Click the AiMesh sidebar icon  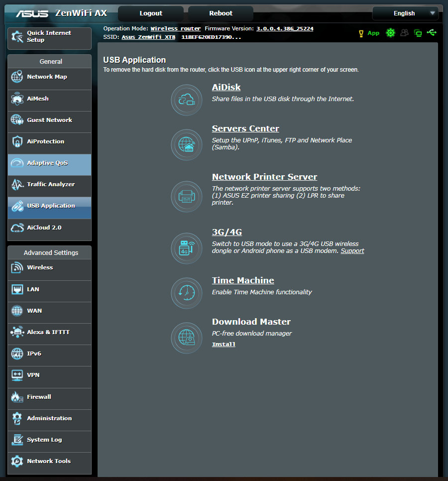(x=17, y=99)
